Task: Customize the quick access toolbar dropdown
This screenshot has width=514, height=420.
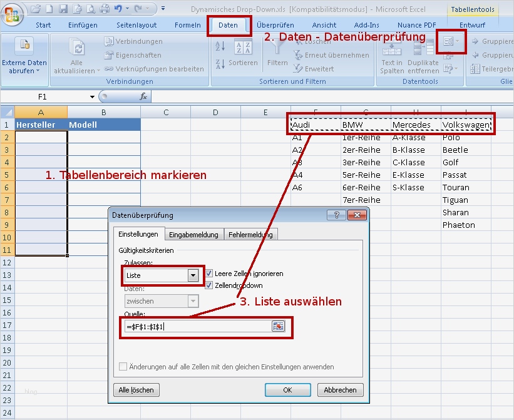Action: point(163,9)
